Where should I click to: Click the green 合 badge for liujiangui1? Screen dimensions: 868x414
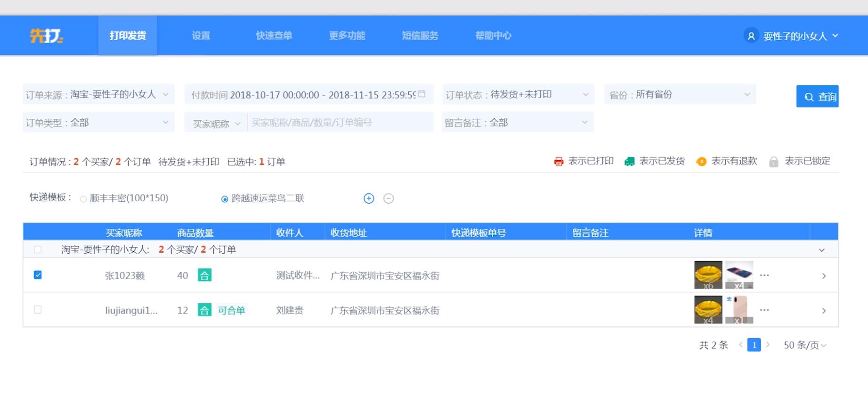[204, 310]
